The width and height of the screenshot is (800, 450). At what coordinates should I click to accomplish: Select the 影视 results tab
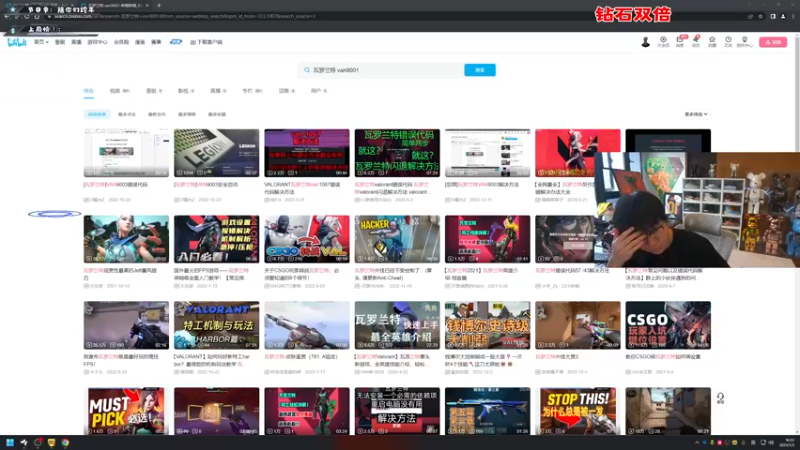click(x=186, y=91)
